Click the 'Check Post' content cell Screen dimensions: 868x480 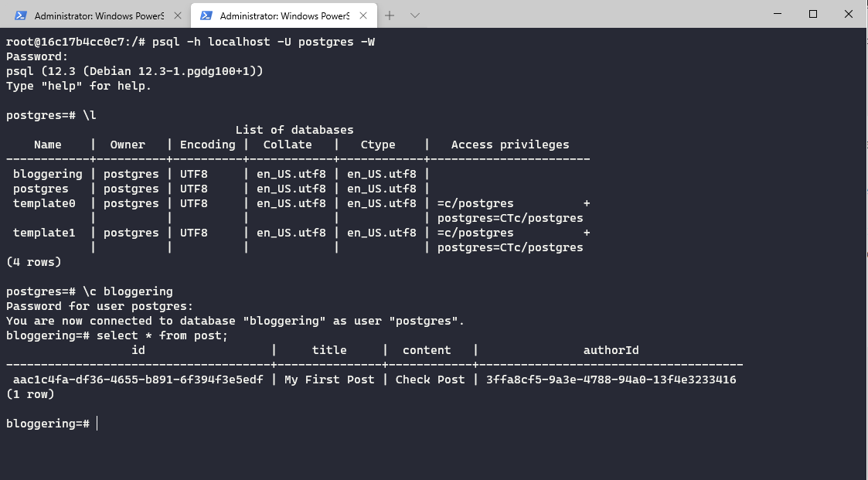(430, 380)
